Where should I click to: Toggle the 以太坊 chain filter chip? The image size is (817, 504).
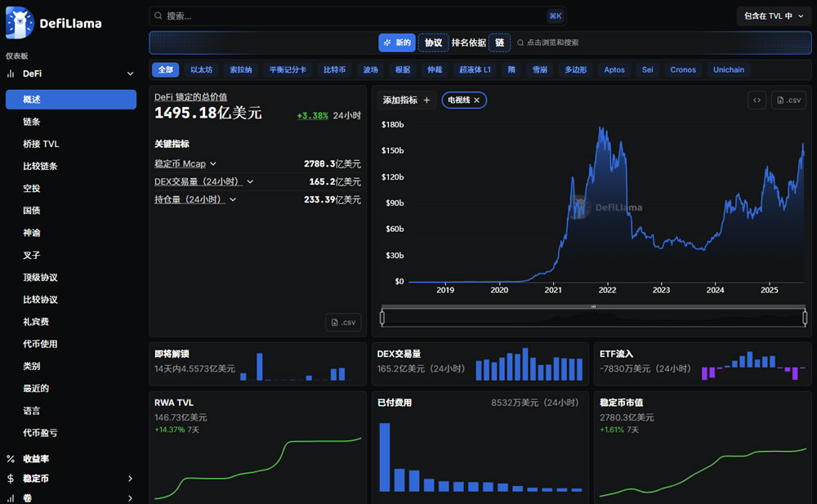point(201,69)
